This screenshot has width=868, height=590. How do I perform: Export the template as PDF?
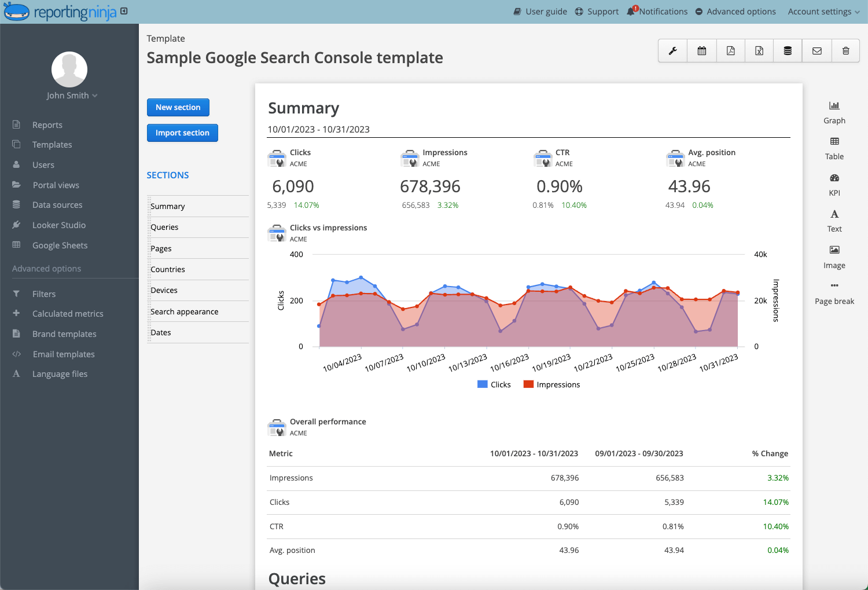(x=730, y=50)
